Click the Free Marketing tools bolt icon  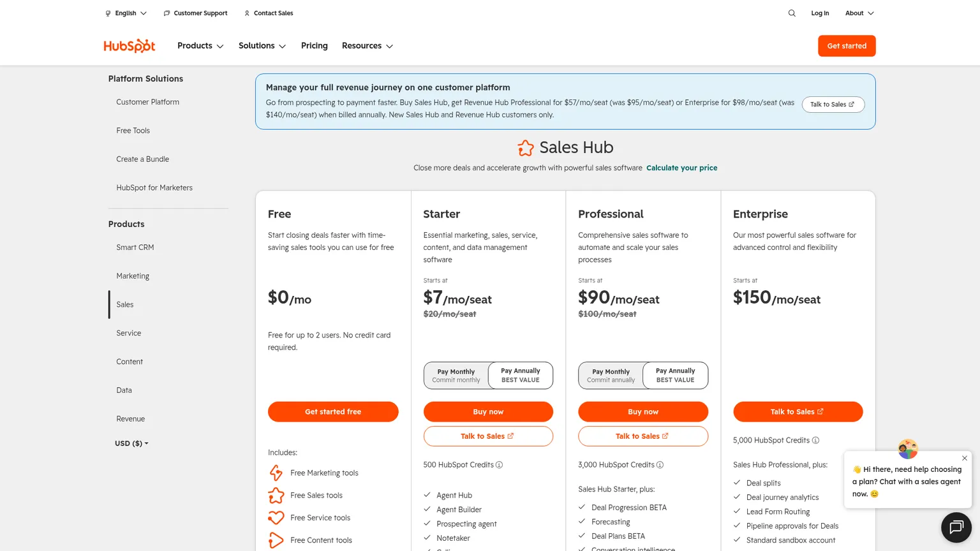[x=276, y=473]
